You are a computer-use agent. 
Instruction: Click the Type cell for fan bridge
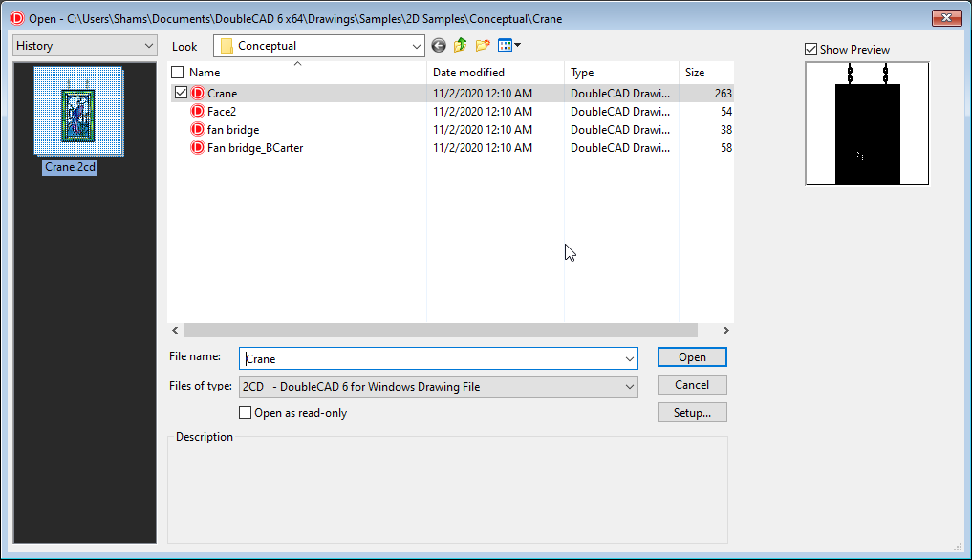[620, 130]
